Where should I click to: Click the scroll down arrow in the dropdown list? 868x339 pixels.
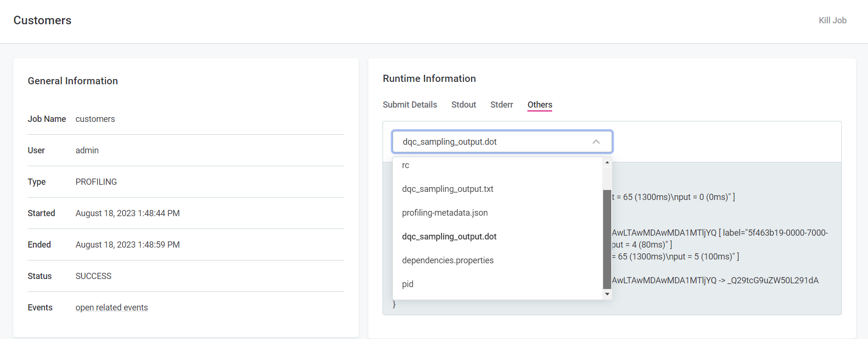607,294
